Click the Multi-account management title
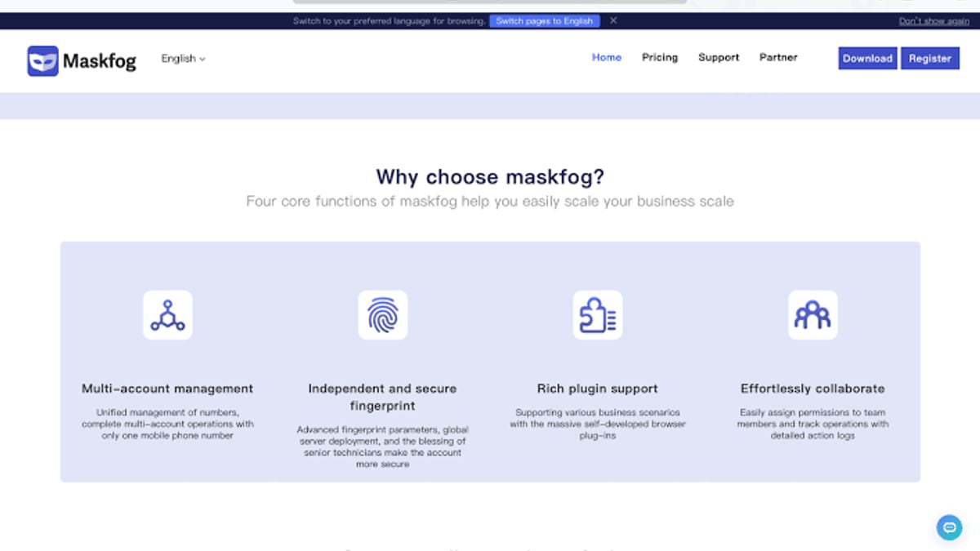 (167, 389)
